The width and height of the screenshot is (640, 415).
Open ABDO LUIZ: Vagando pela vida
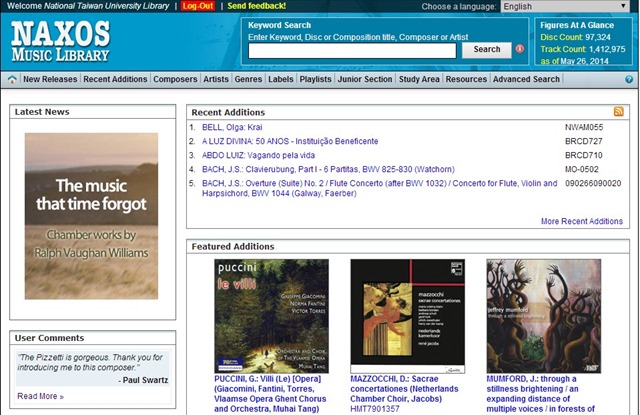[x=258, y=155]
